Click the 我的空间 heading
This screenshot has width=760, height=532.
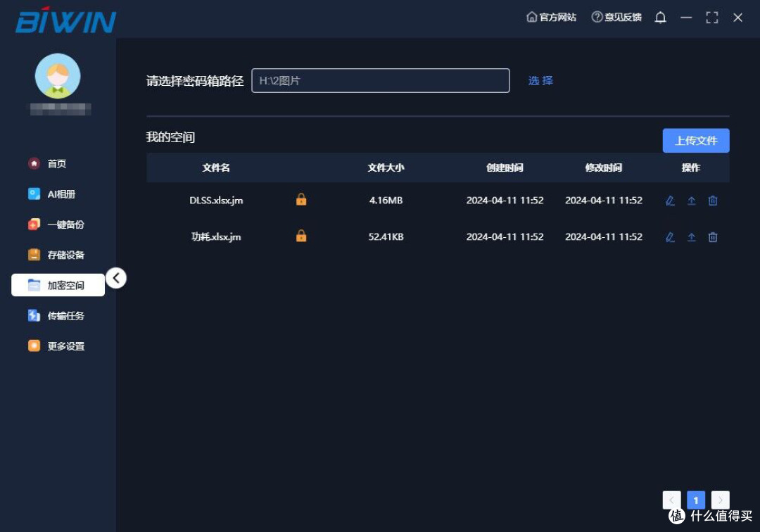[170, 138]
